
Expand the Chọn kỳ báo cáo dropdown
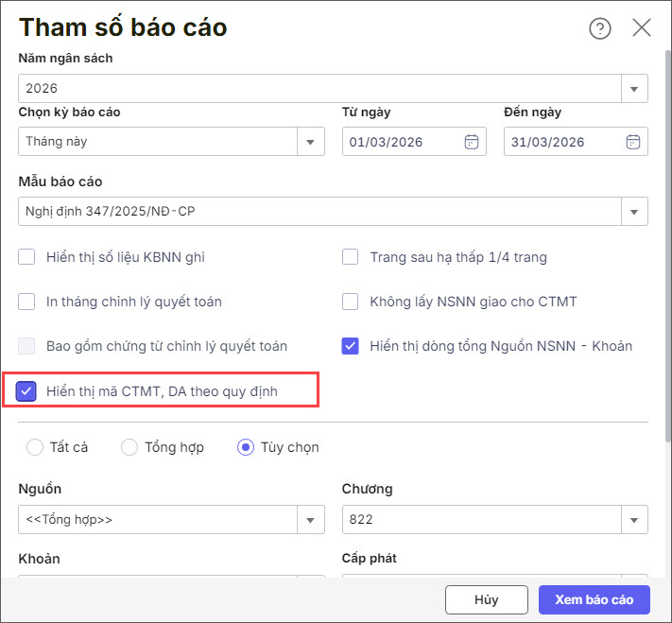(311, 143)
